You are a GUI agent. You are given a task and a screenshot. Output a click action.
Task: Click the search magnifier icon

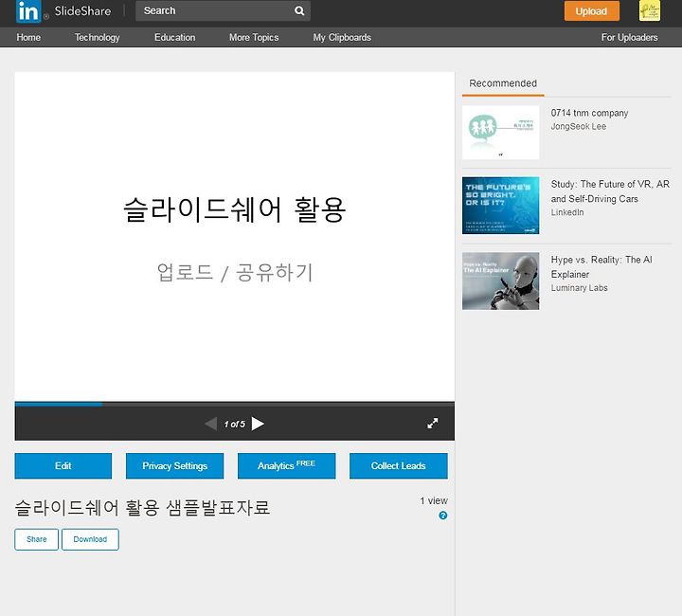(x=299, y=10)
